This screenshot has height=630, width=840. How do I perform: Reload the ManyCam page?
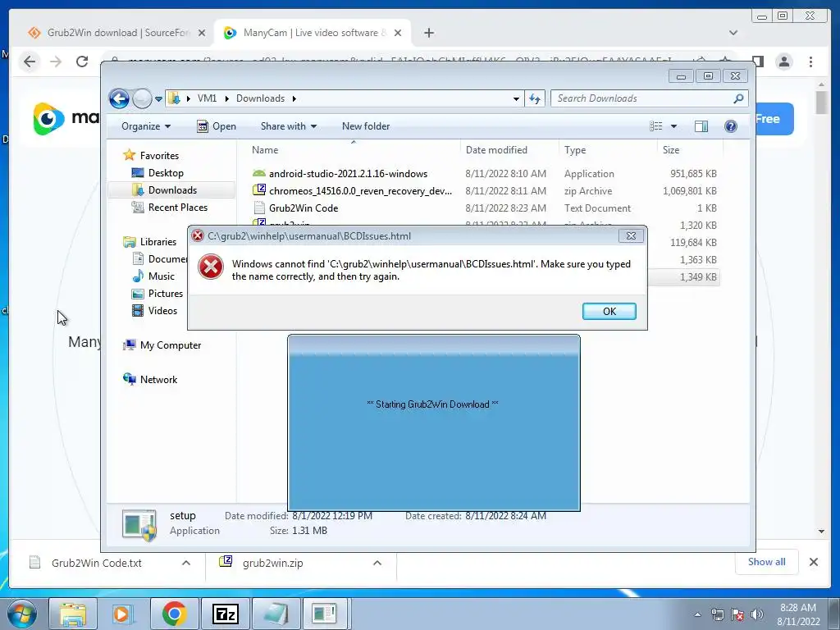[82, 62]
